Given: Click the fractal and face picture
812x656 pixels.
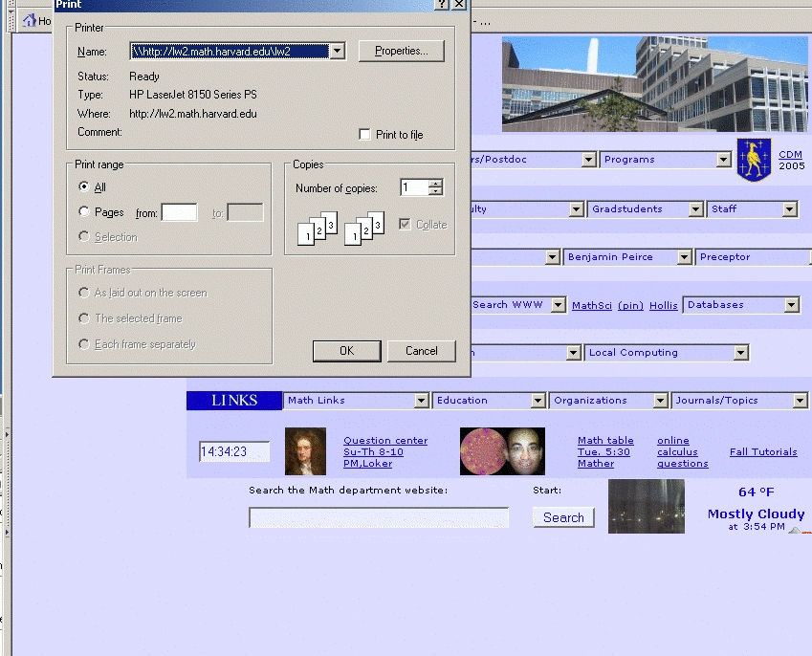Looking at the screenshot, I should tap(502, 451).
